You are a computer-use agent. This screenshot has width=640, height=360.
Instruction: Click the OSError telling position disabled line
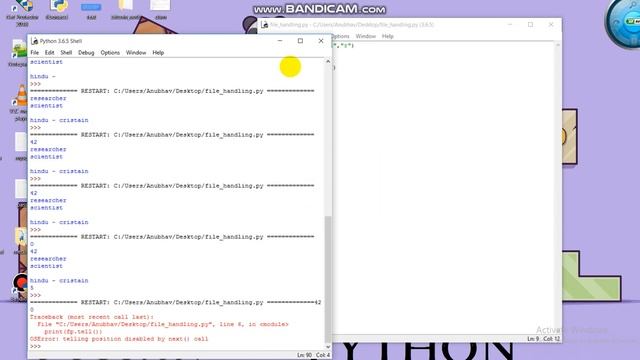coord(119,339)
